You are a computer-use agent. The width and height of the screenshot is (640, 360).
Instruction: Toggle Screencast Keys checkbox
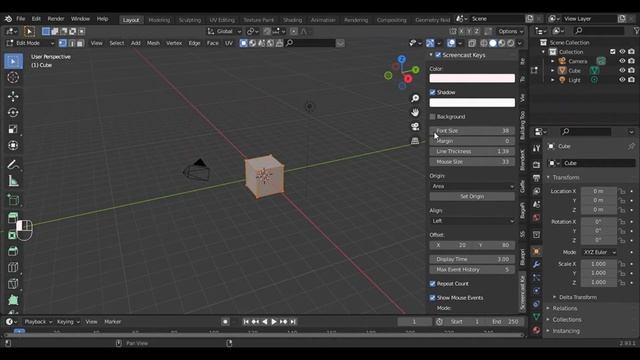438,55
